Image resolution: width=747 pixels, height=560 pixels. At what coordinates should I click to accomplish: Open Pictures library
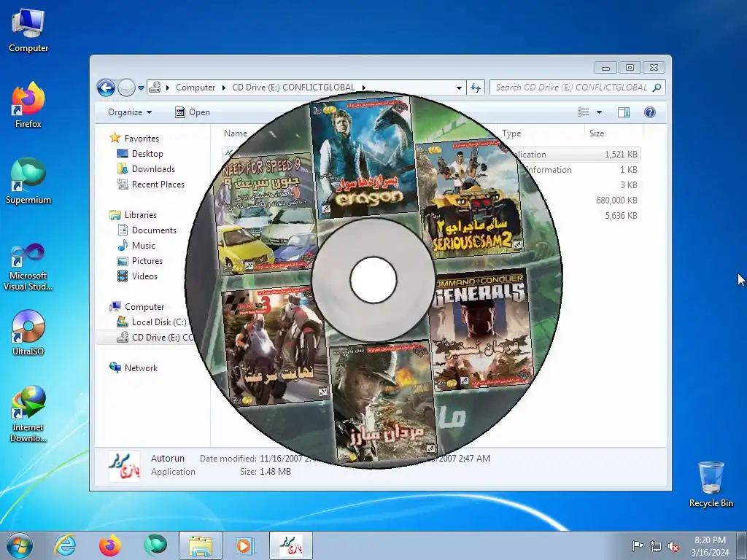tap(140, 261)
